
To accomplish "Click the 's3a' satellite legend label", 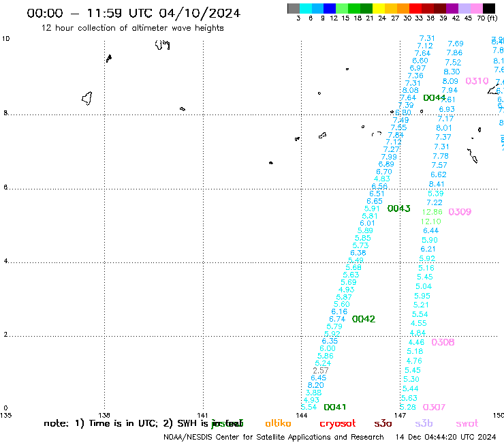I will tap(383, 424).
